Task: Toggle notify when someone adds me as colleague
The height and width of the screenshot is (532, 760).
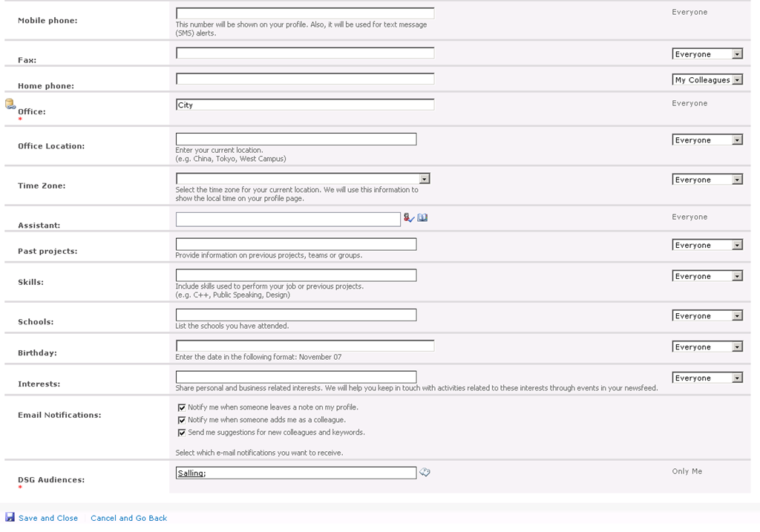Action: (182, 420)
